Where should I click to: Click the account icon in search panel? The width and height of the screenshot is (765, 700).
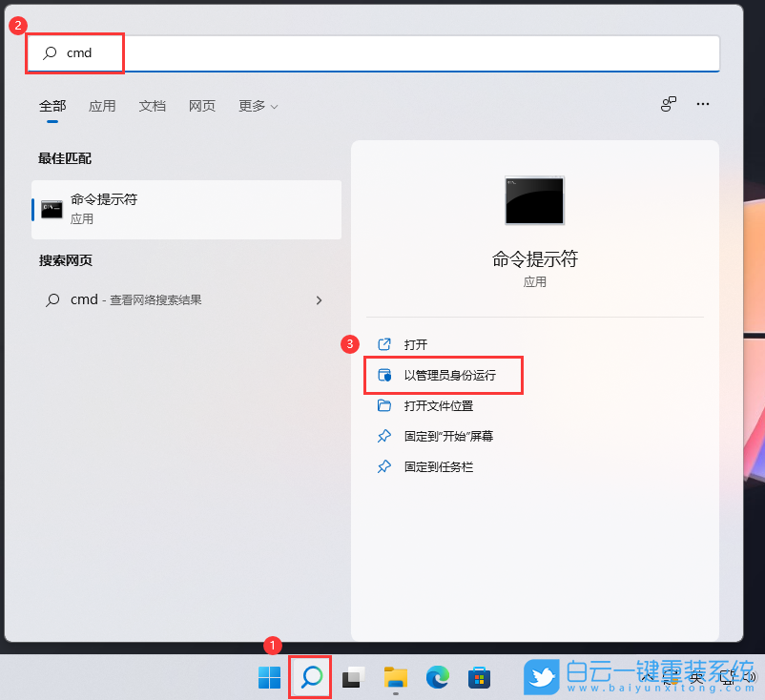click(x=668, y=103)
